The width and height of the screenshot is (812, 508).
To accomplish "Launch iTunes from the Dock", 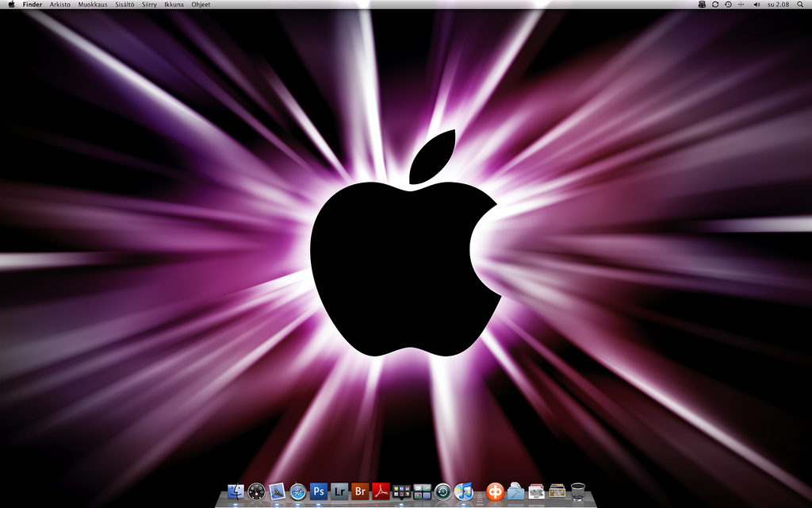I will (x=463, y=491).
